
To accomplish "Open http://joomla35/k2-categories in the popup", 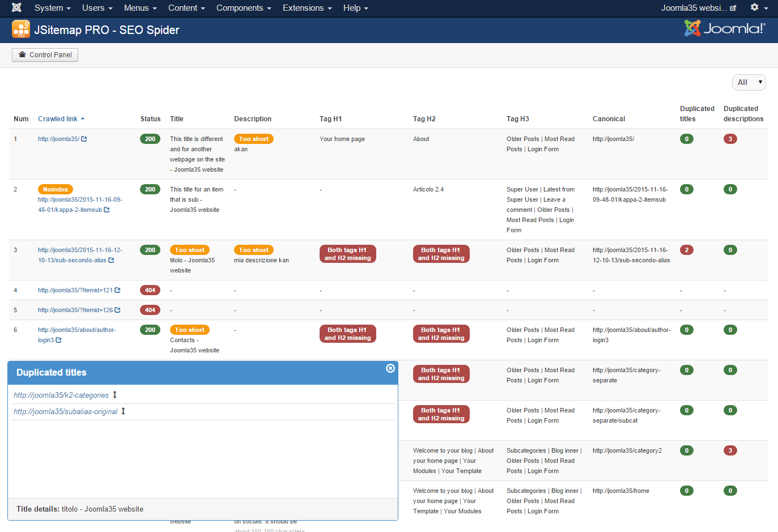I will coord(61,395).
